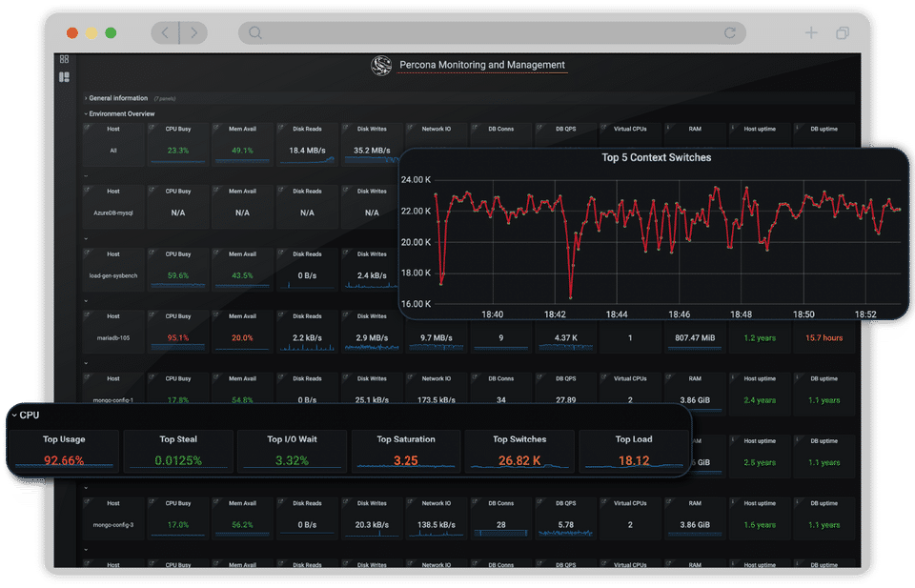Click Disk Reads 2.2 kB/s value
Viewport: 915px width, 588px height.
[307, 337]
